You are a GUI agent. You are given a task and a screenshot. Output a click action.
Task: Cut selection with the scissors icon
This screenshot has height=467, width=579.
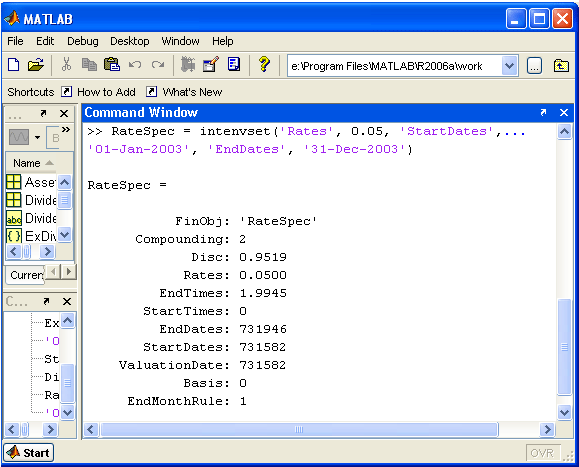66,65
